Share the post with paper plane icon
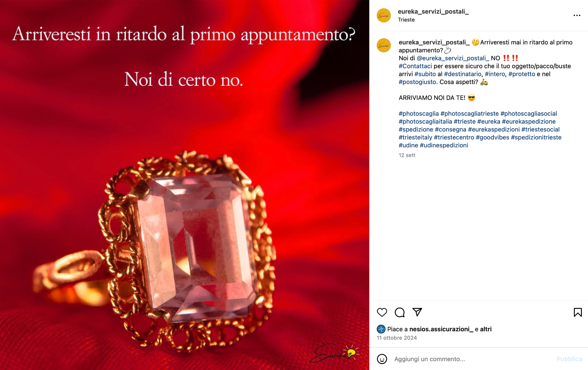This screenshot has height=370, width=588. point(417,312)
